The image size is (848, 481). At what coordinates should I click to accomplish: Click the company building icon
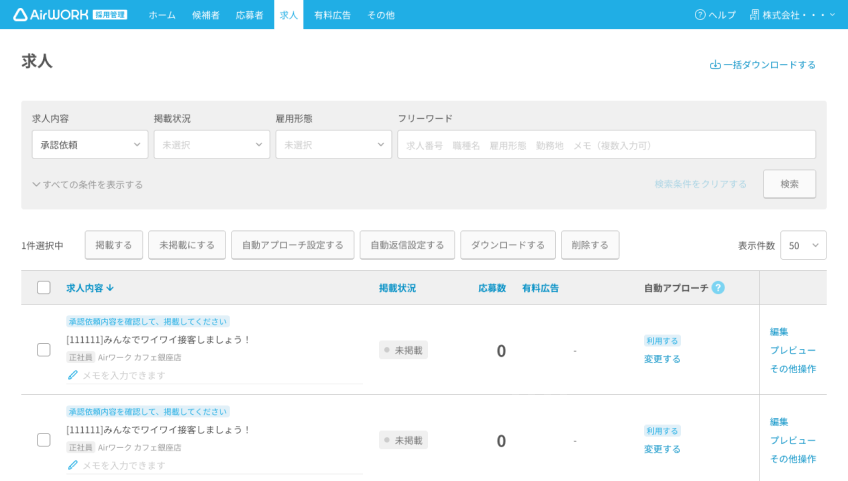(x=754, y=15)
